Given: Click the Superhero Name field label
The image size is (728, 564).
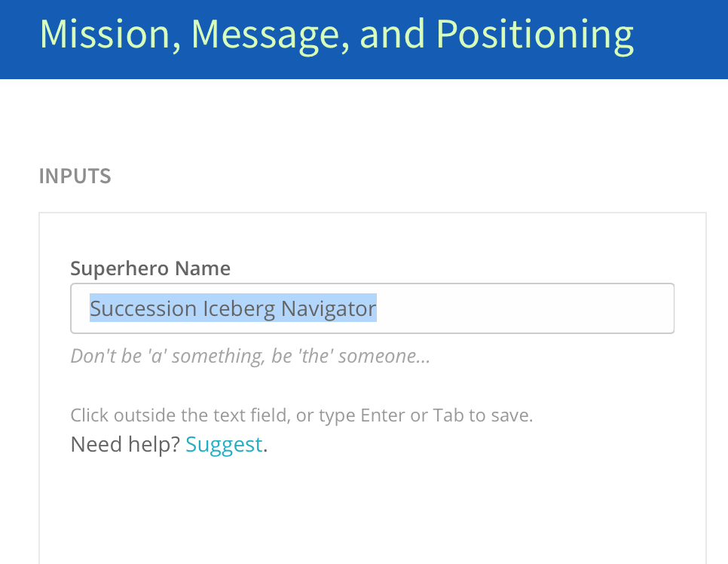Looking at the screenshot, I should pyautogui.click(x=150, y=268).
